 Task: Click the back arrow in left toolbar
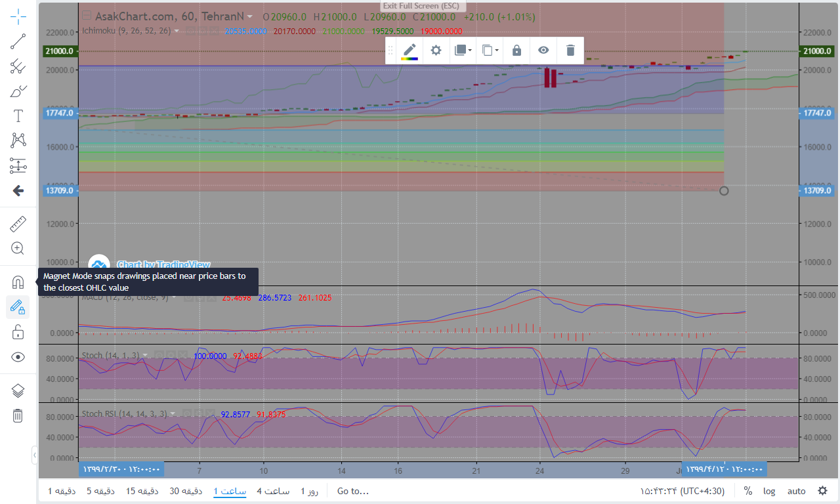pyautogui.click(x=18, y=191)
